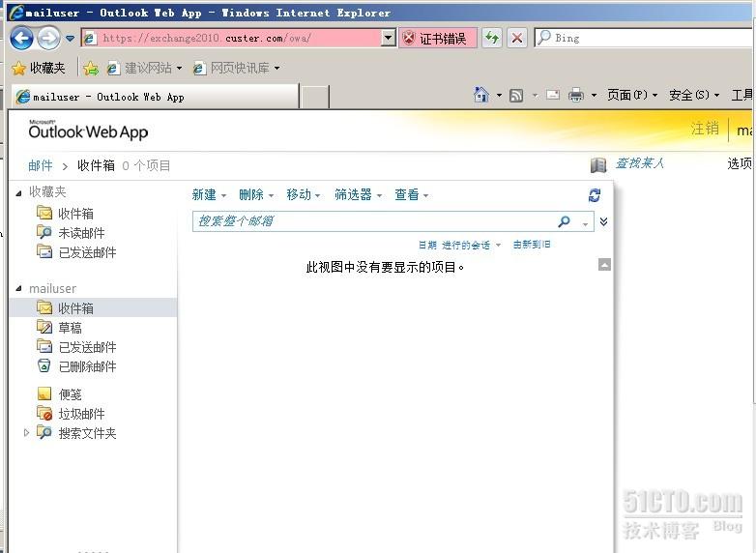Click the mailbox search magnifier icon
756x553 pixels.
tap(564, 221)
